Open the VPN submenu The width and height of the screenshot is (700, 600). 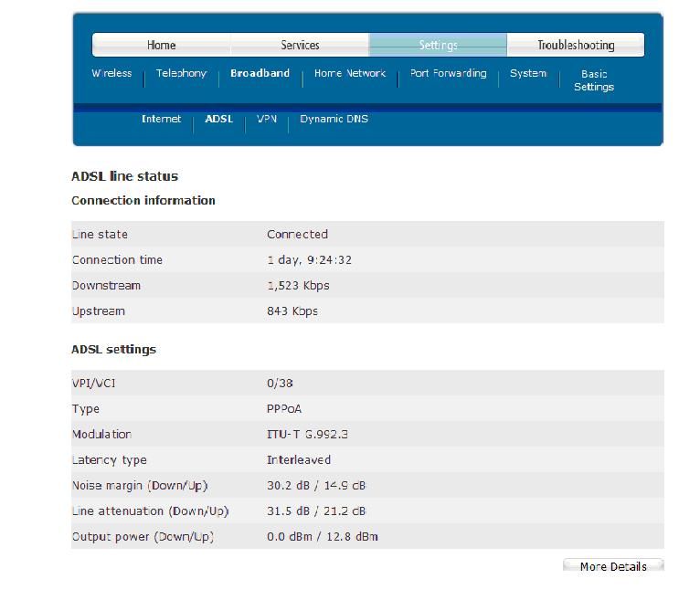click(x=267, y=119)
